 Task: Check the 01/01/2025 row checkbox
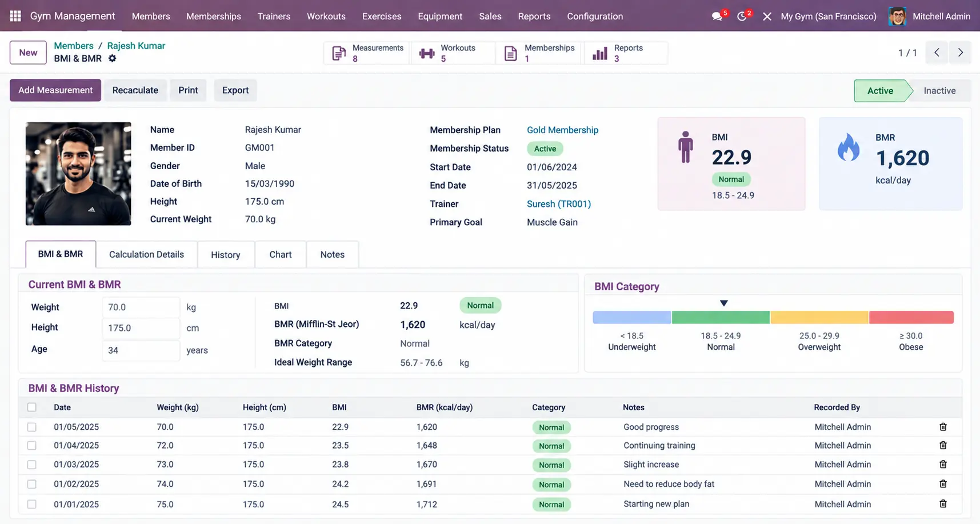click(32, 504)
